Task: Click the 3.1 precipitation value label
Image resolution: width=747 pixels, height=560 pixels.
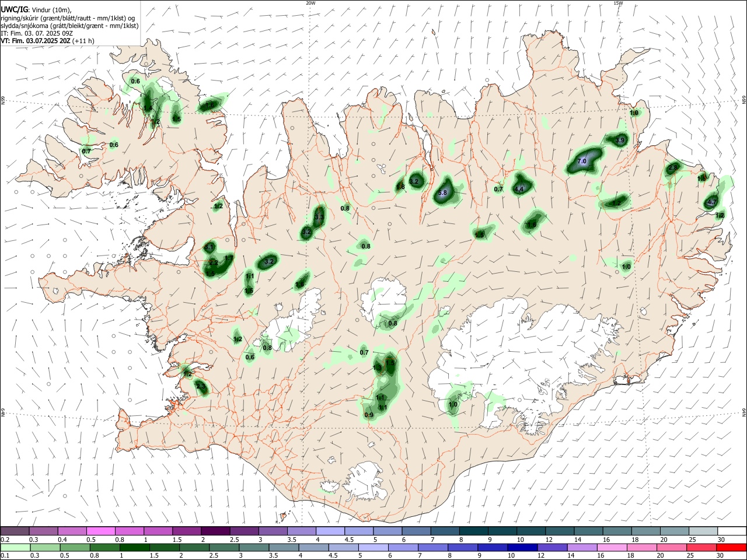Action: pos(209,247)
